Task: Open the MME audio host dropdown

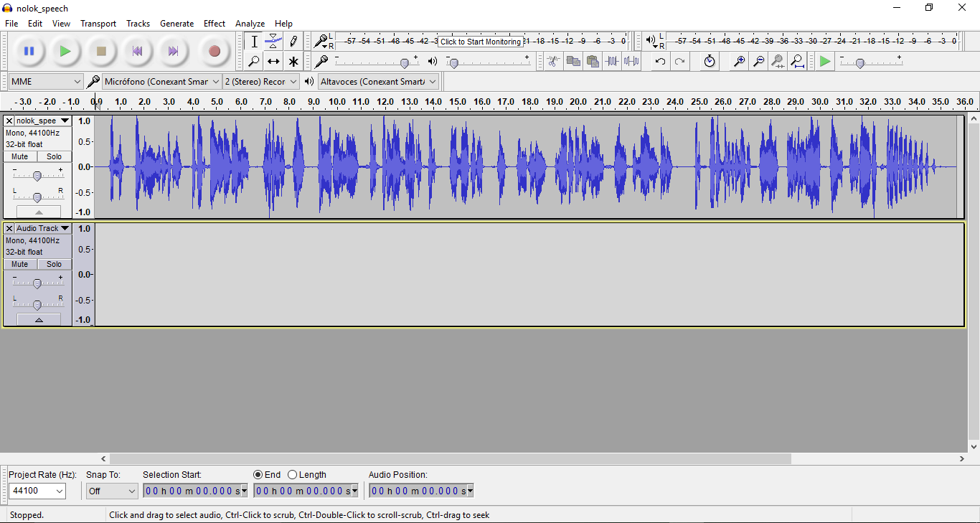Action: click(44, 81)
